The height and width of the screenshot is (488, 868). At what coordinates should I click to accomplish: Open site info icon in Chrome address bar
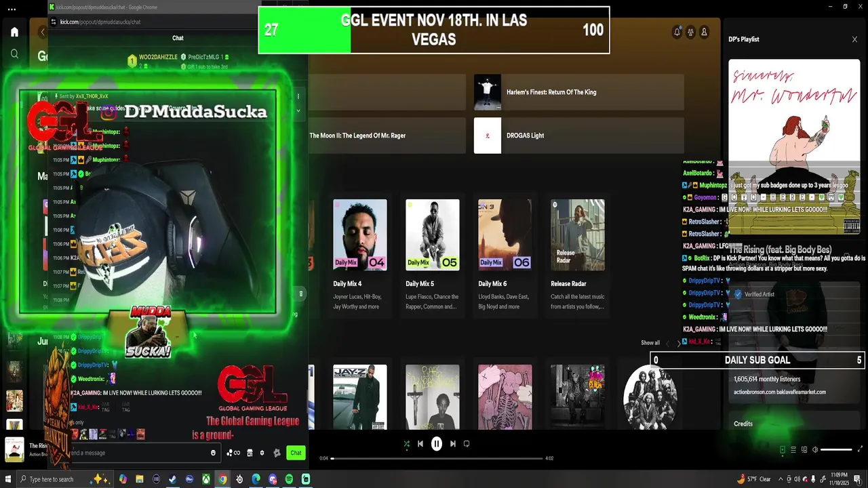tap(55, 22)
